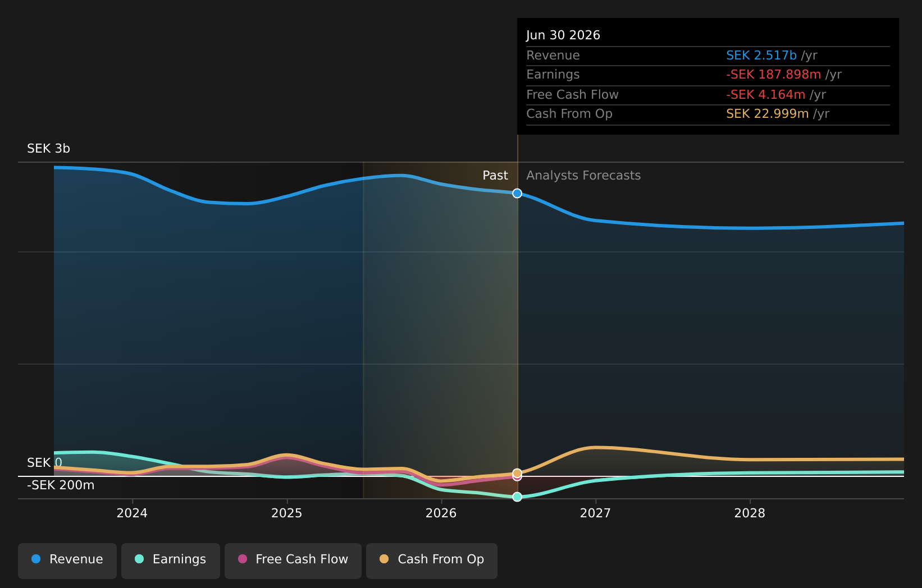
Task: Click the 'Analysts Forecasts' label
Action: pyautogui.click(x=583, y=176)
